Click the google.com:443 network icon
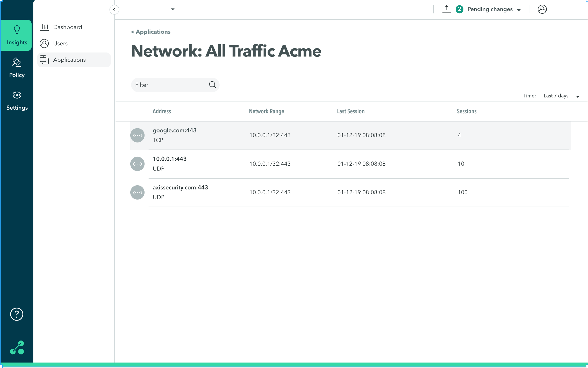588x368 pixels. point(137,135)
